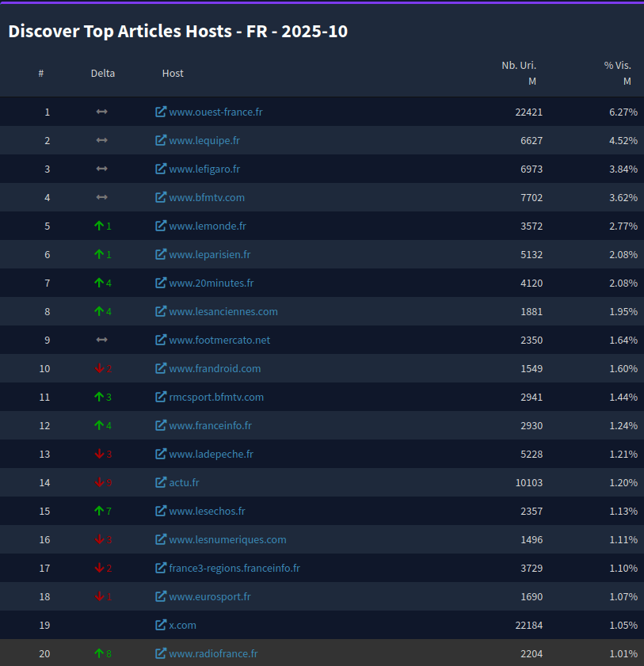644x666 pixels.
Task: Click the 22184 URI count for x.com
Action: pos(529,626)
